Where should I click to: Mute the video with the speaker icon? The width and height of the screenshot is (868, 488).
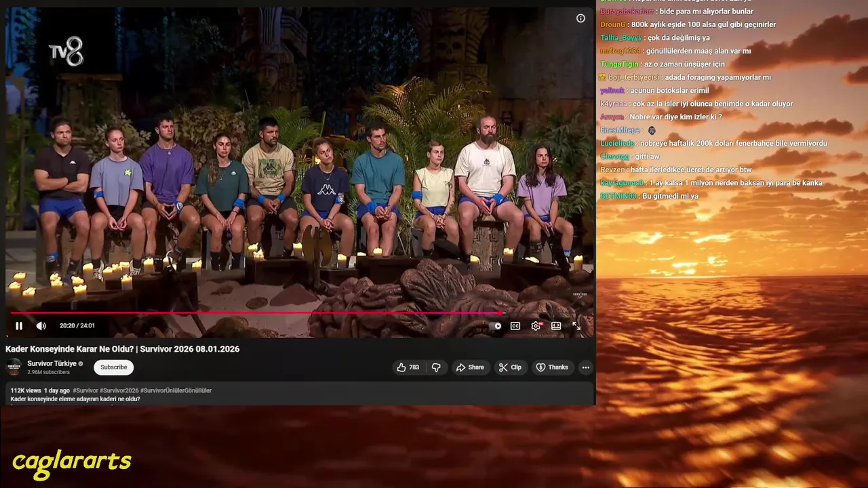pos(41,326)
